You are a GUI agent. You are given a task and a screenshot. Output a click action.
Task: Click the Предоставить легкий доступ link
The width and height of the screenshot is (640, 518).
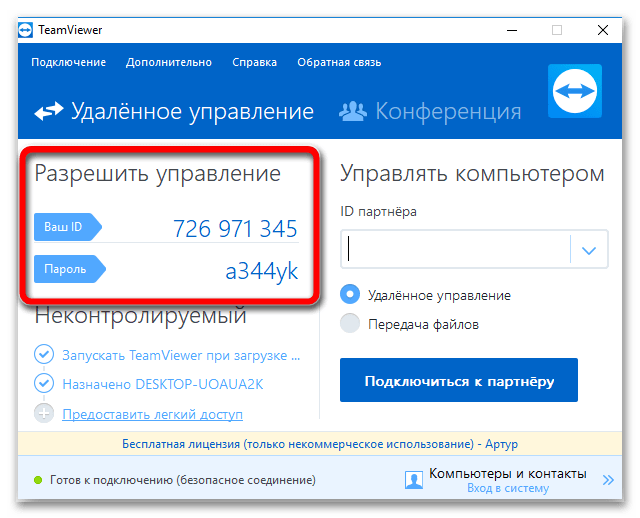click(153, 414)
